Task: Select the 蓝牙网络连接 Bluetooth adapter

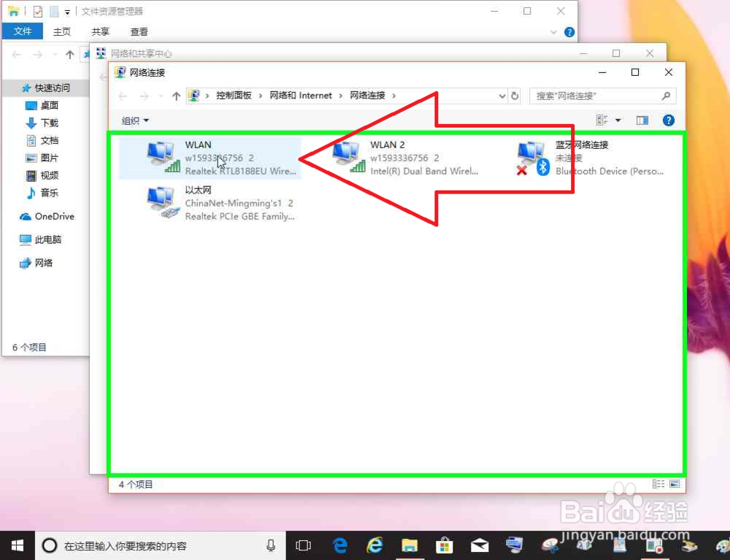Action: tap(584, 157)
